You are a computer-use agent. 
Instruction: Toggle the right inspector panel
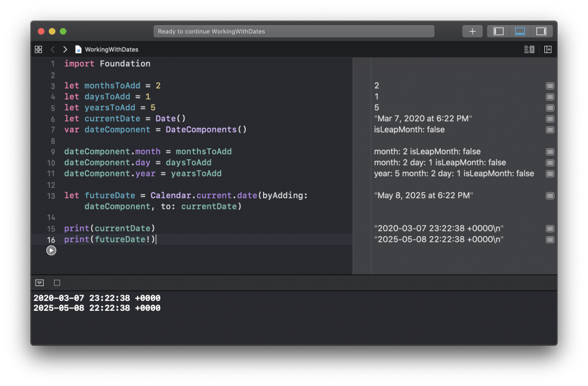click(x=540, y=32)
